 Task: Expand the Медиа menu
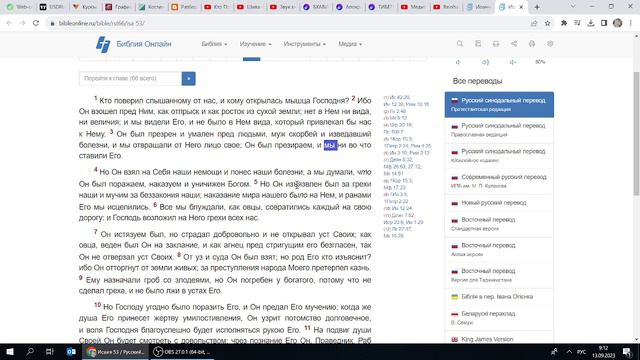(x=350, y=44)
